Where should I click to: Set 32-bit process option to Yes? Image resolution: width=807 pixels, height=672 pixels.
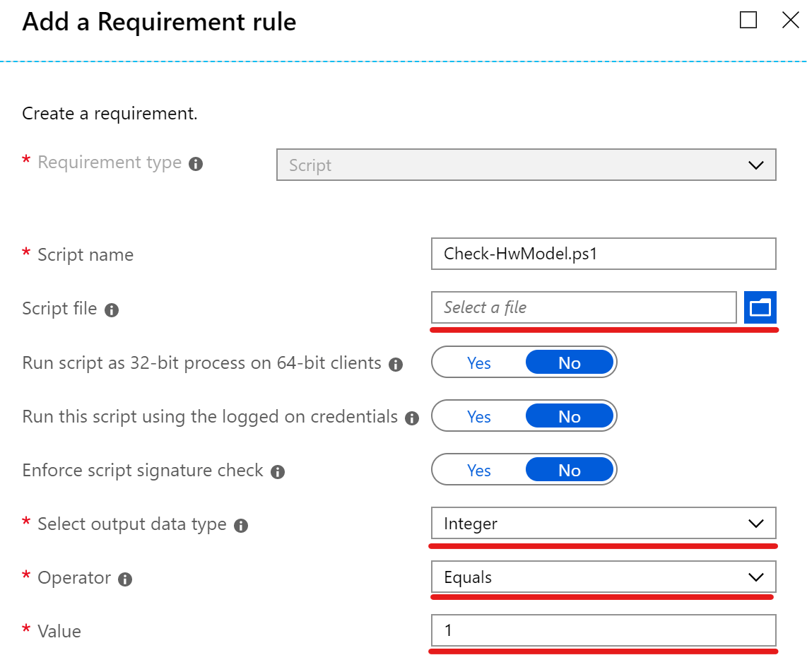479,363
